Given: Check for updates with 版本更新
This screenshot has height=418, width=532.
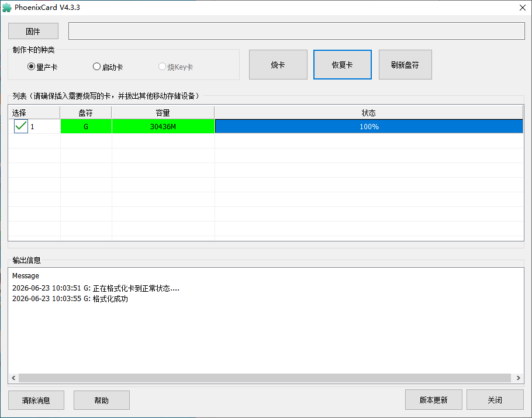Looking at the screenshot, I should point(434,400).
